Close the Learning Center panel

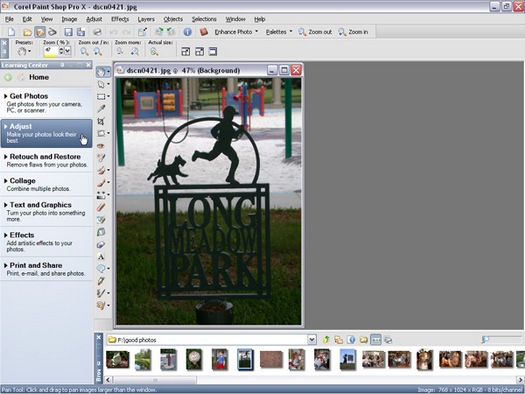88,65
